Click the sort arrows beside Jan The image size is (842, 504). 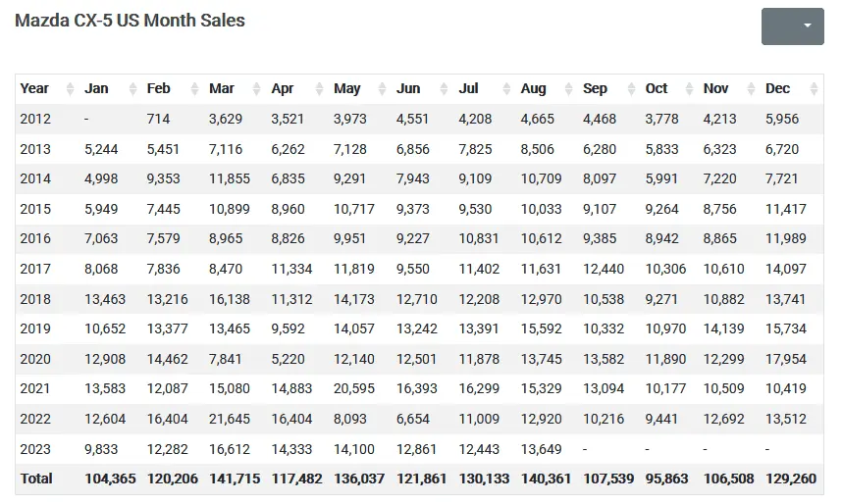132,89
